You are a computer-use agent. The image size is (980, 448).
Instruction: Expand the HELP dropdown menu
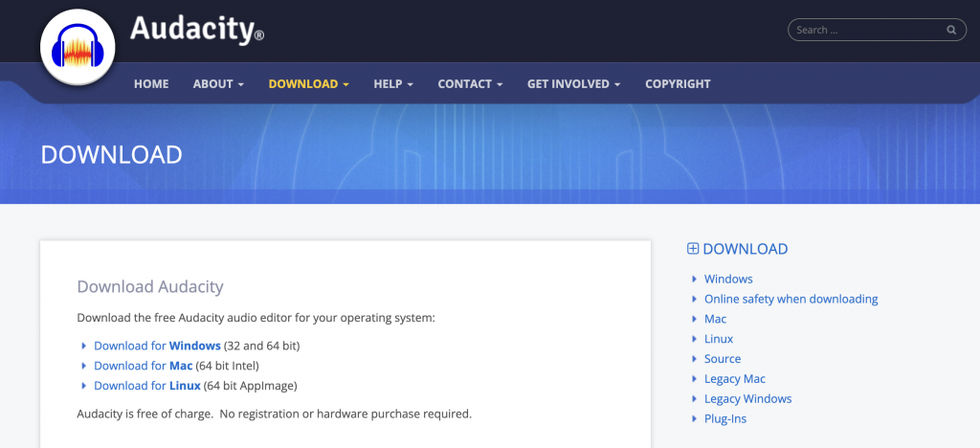tap(393, 83)
